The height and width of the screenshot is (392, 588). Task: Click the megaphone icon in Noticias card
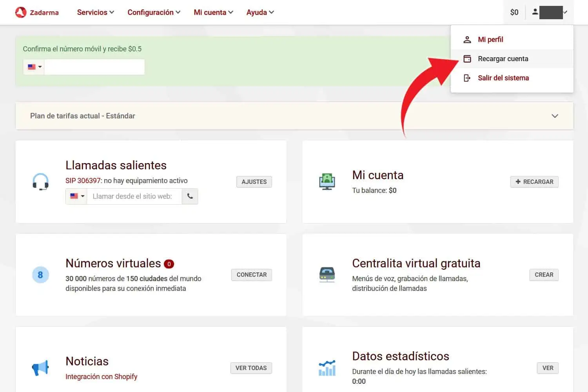[40, 368]
